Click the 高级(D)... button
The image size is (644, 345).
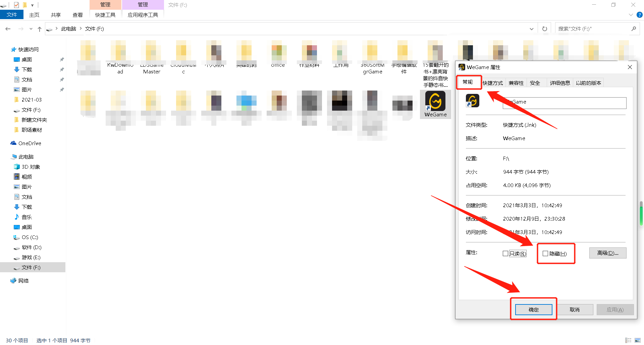click(x=608, y=253)
